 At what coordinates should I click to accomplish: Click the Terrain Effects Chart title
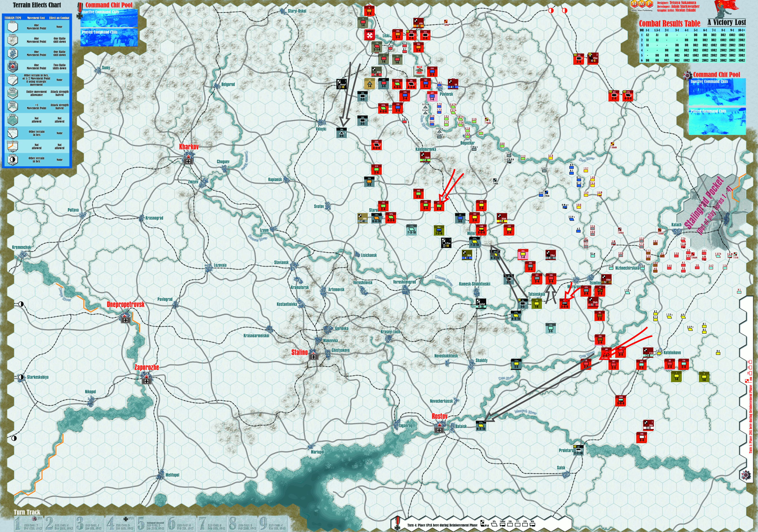pos(37,5)
